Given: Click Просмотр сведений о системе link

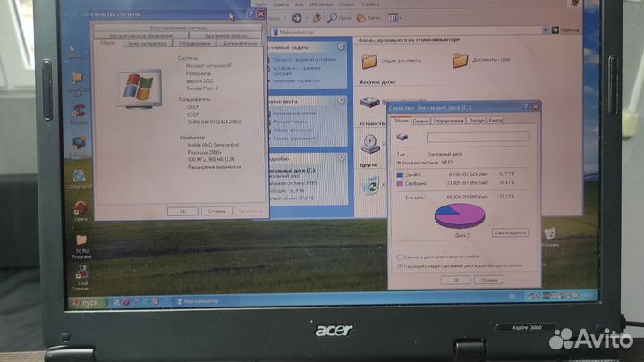Looking at the screenshot, I should (304, 60).
